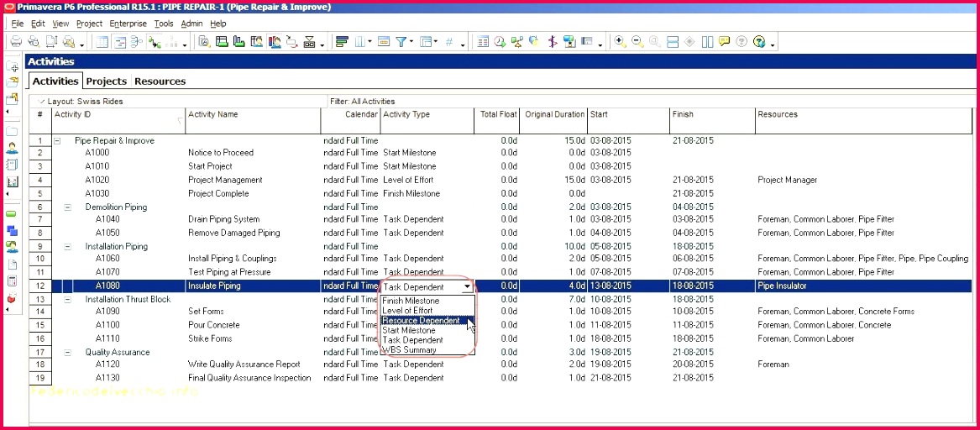Choose WBS Summary in the activity type list
Image resolution: width=980 pixels, height=430 pixels.
[x=409, y=349]
